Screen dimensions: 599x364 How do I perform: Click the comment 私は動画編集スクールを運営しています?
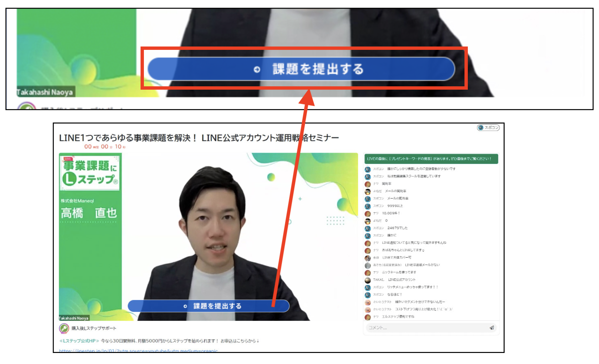[414, 176]
